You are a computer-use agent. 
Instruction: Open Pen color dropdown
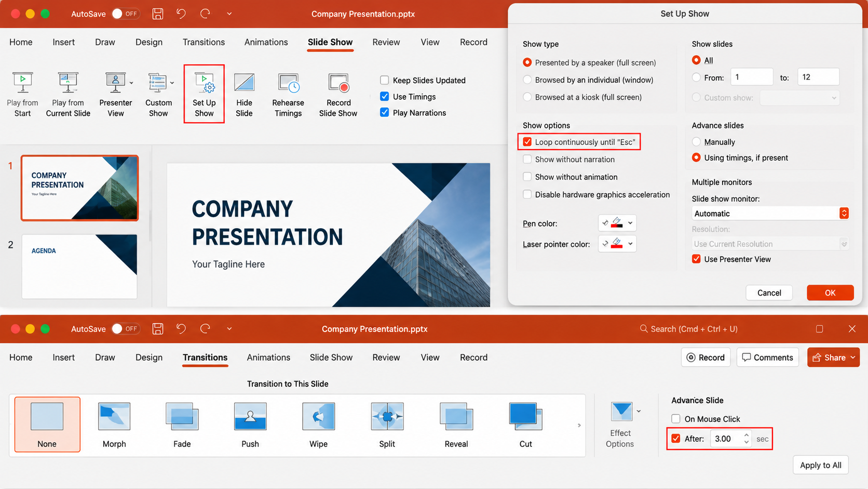617,223
